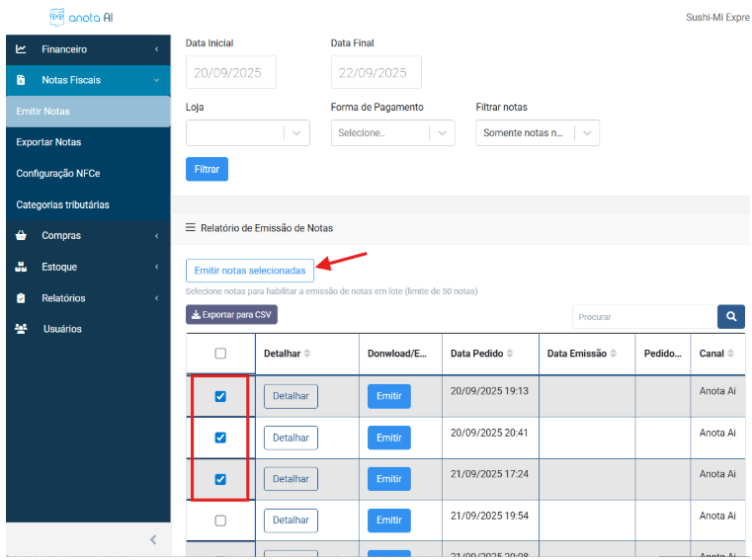Check the 21/09/2025 19:54 order checkbox
The height and width of the screenshot is (560, 752).
click(220, 520)
